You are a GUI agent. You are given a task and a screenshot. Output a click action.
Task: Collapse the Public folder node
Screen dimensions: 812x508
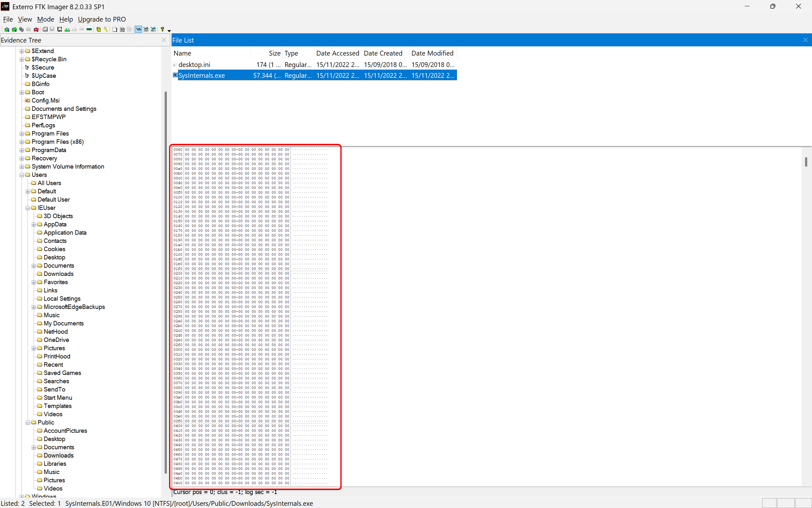click(x=28, y=423)
